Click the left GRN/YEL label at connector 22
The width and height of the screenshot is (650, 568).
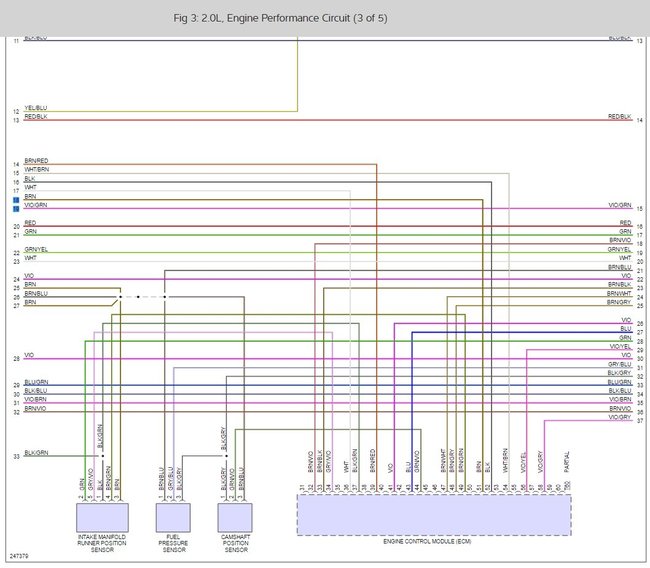pyautogui.click(x=36, y=249)
